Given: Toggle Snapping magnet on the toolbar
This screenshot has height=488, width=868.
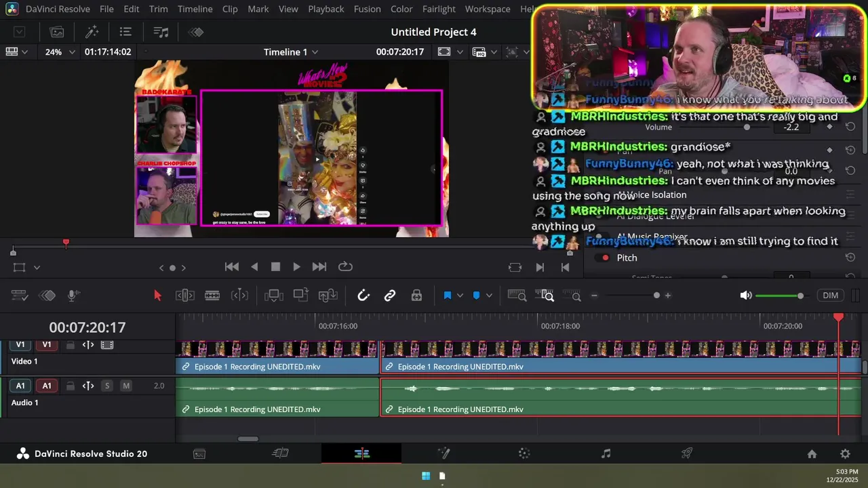Looking at the screenshot, I should click(x=363, y=296).
